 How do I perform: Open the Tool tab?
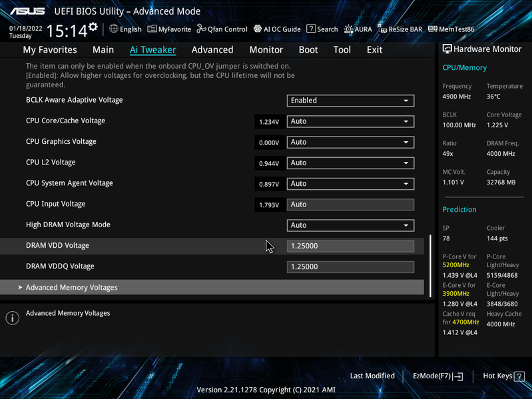342,50
